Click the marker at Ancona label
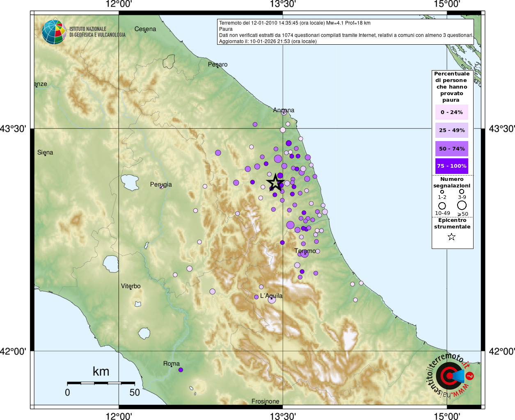The image size is (515, 420). click(x=284, y=112)
